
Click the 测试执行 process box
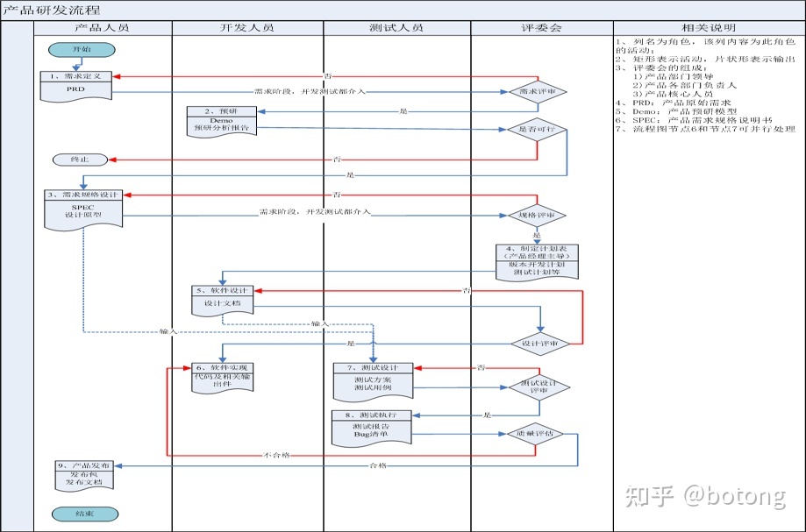pos(372,424)
